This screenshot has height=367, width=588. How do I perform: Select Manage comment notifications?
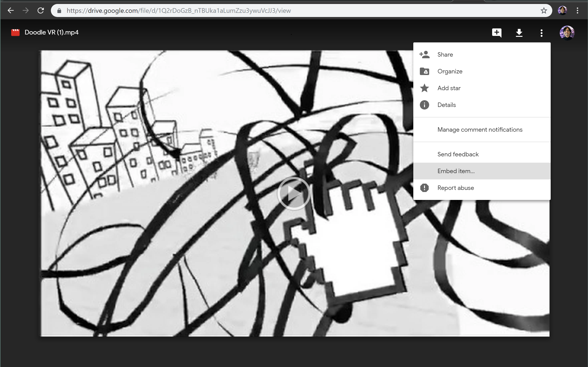[x=482, y=130]
